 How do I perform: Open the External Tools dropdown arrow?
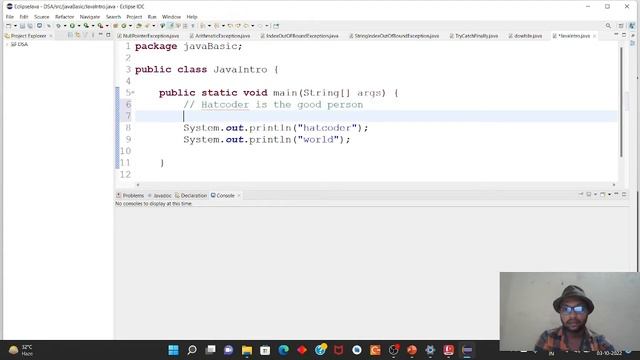[107, 26]
